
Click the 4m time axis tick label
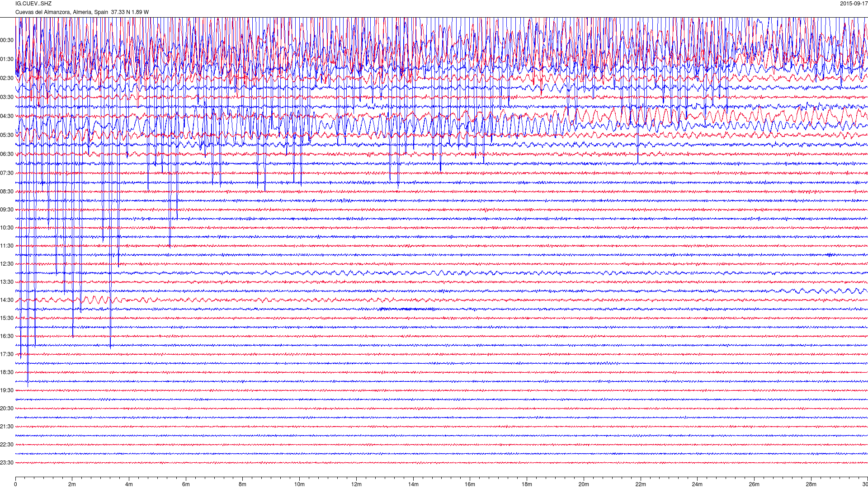129,484
